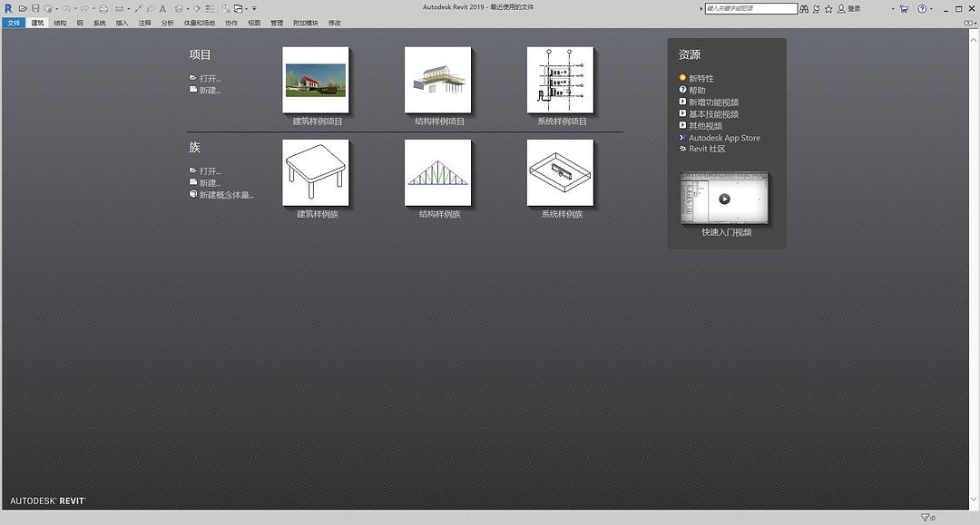Open the 文件 (File) menu tab
This screenshot has height=525, width=980.
click(x=13, y=23)
